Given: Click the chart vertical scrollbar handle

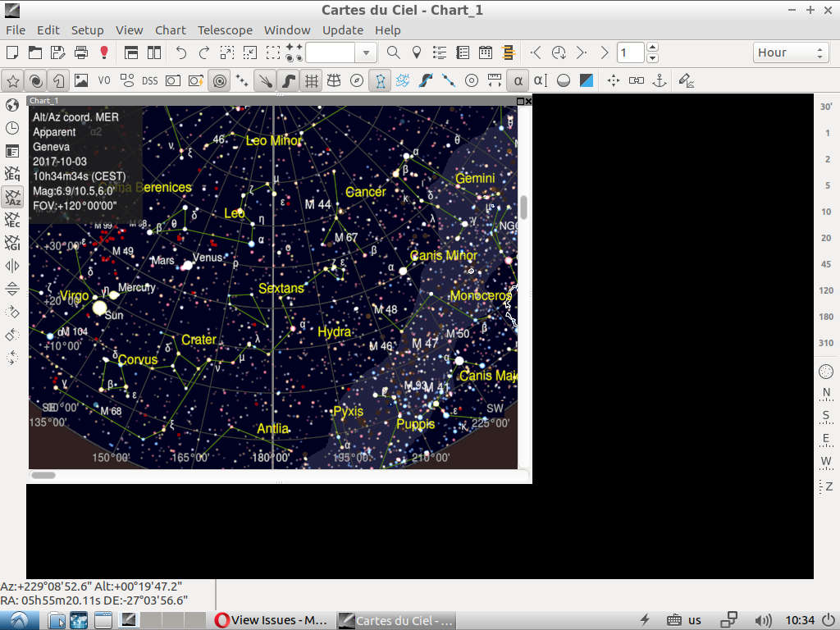Looking at the screenshot, I should pyautogui.click(x=523, y=207).
